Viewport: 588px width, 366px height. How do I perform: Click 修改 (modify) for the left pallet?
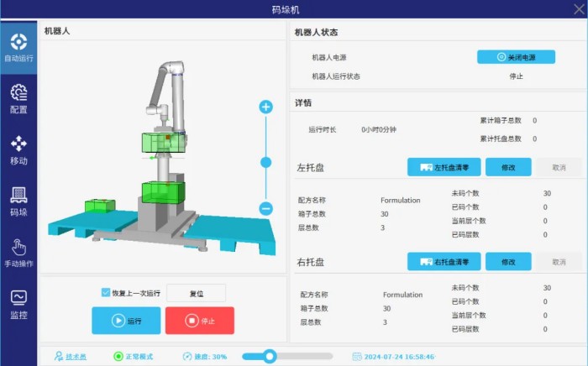pos(508,168)
